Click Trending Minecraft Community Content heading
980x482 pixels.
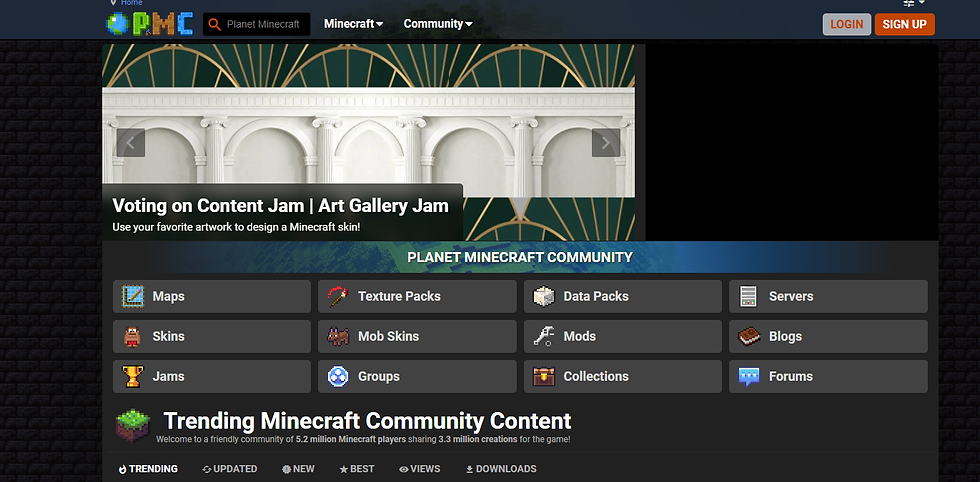pos(368,420)
